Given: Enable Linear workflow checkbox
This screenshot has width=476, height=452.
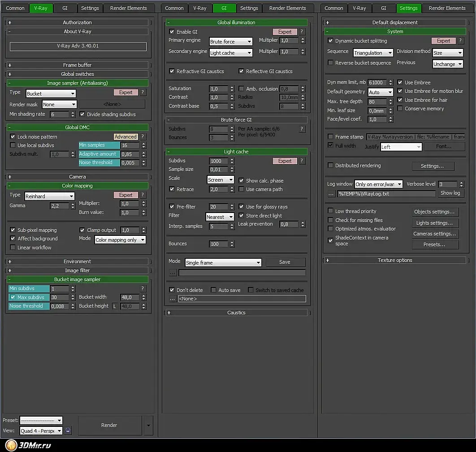Looking at the screenshot, I should tap(13, 248).
